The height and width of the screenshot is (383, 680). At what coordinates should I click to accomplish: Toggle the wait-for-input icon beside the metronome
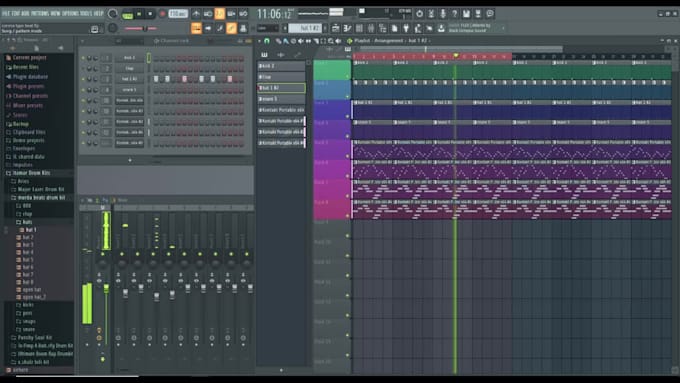coord(208,14)
